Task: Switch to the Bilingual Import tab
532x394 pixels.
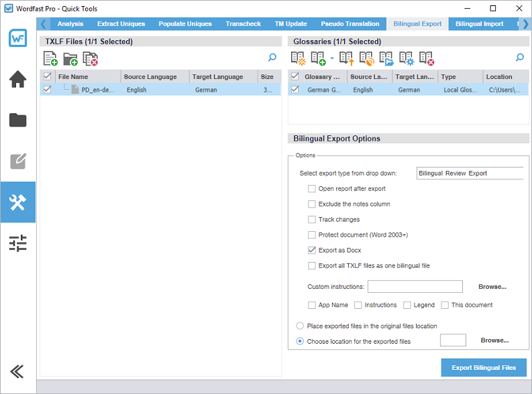Action: coord(479,24)
